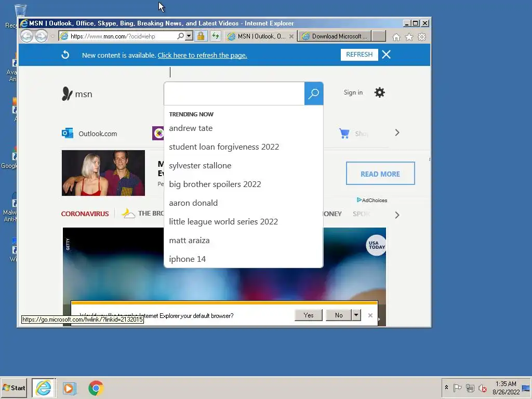
Task: Click the green refresh page icon
Action: (x=216, y=36)
